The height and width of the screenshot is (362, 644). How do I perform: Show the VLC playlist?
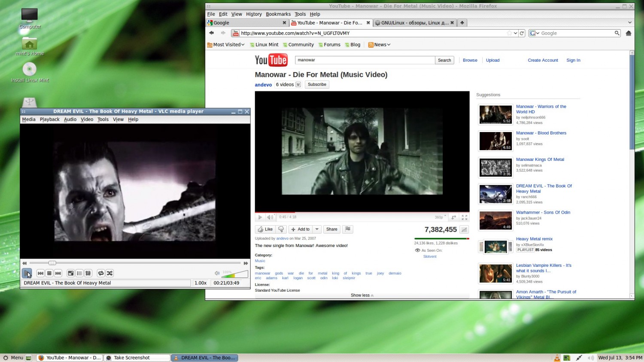79,273
